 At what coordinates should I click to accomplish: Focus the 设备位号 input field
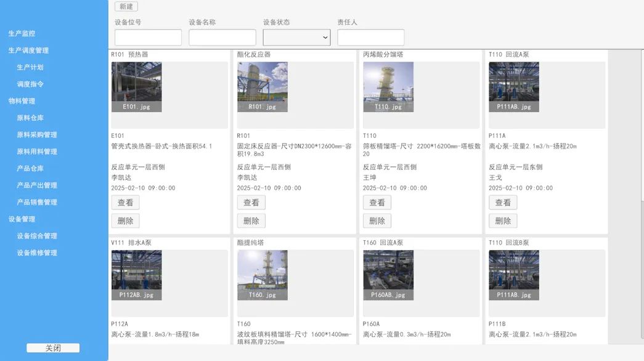point(148,38)
